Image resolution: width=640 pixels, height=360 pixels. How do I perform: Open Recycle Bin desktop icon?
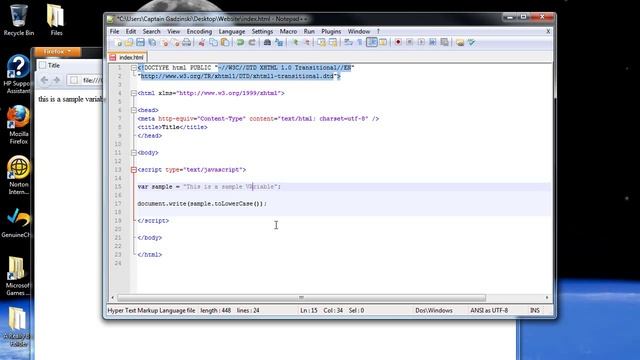[18, 20]
